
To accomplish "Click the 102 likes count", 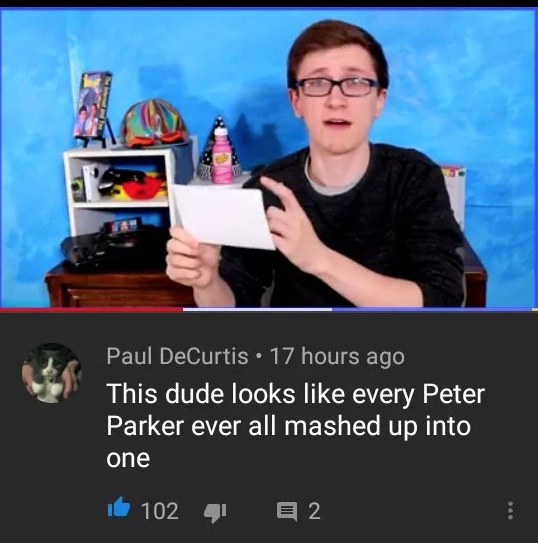I will (x=160, y=511).
